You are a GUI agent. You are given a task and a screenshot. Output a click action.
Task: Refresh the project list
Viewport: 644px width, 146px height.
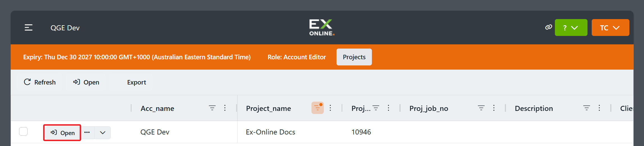[x=40, y=82]
